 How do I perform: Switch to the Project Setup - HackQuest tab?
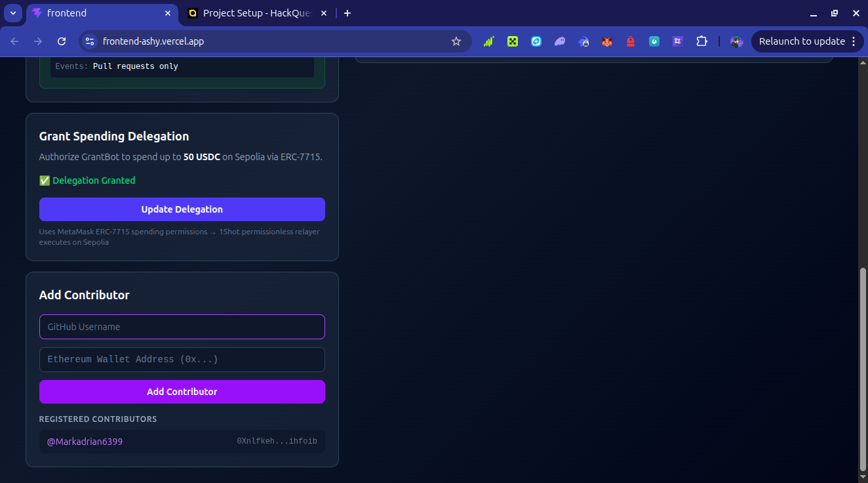point(257,13)
